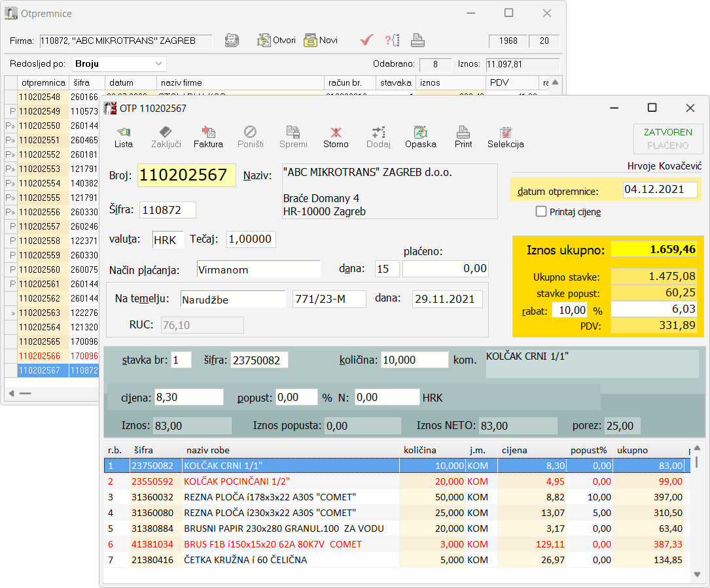Print the delivery note via Print icon

[463, 137]
